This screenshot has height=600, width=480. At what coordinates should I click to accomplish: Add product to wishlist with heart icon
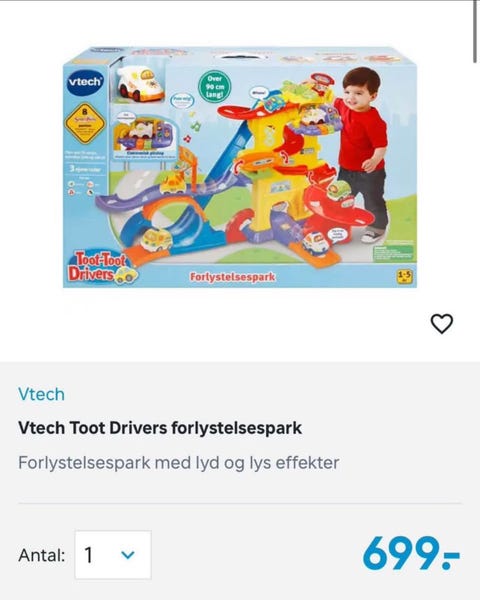click(442, 324)
